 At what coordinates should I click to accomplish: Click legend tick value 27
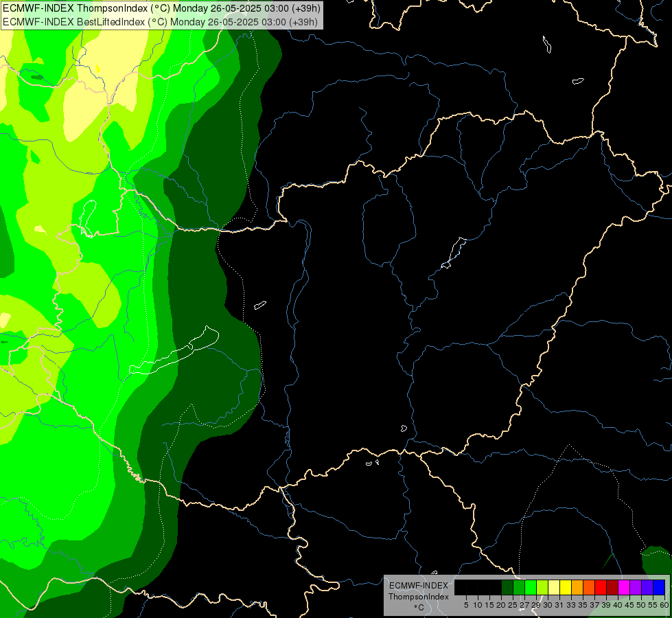coord(524,605)
